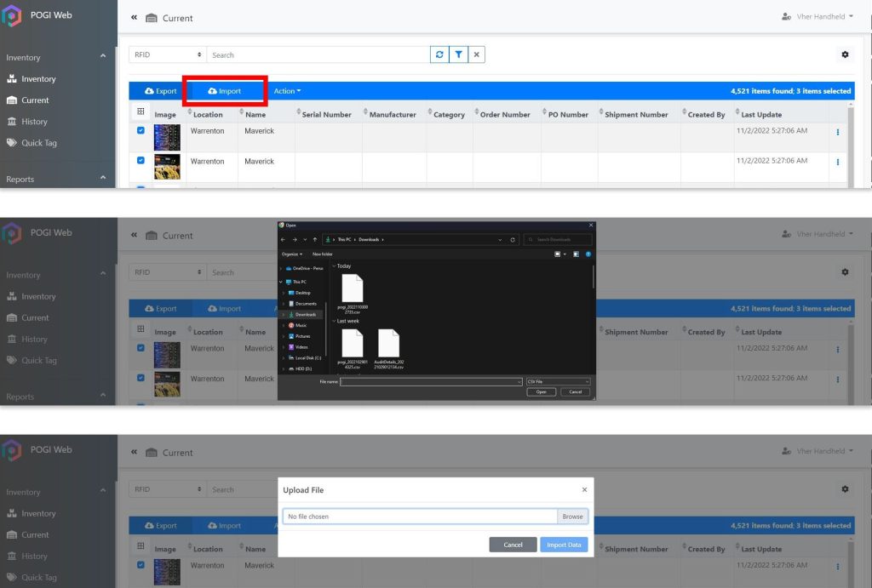Uncheck the second Maverick row in the top panel
This screenshot has width=872, height=588.
141,160
